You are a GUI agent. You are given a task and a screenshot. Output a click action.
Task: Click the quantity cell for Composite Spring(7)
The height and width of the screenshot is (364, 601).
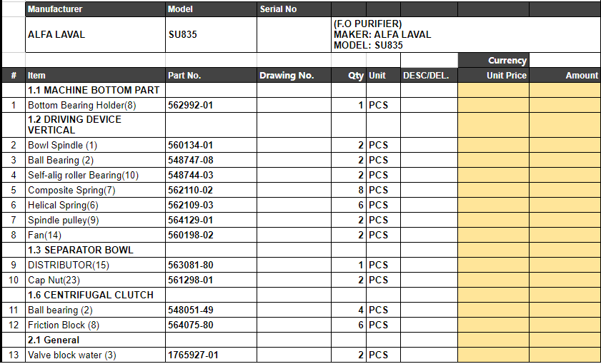tap(349, 191)
